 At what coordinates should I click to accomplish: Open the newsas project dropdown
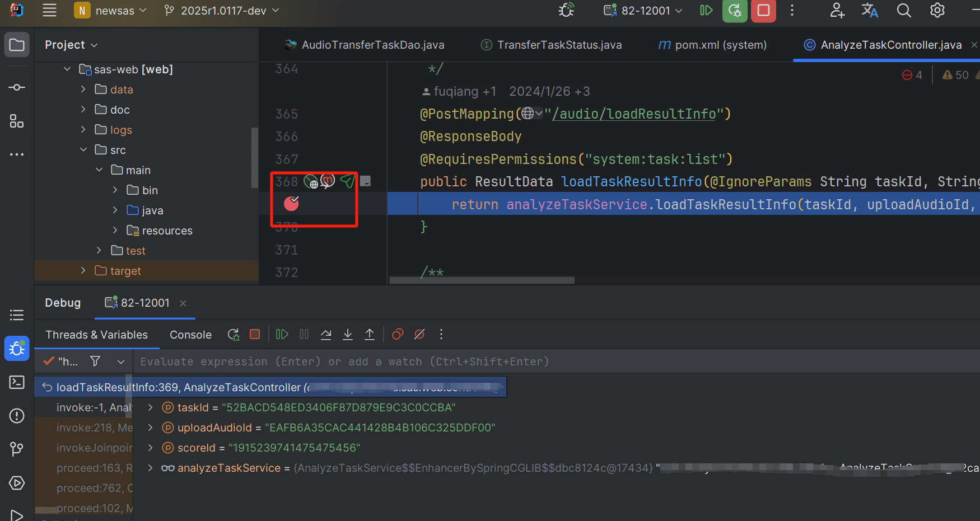110,11
